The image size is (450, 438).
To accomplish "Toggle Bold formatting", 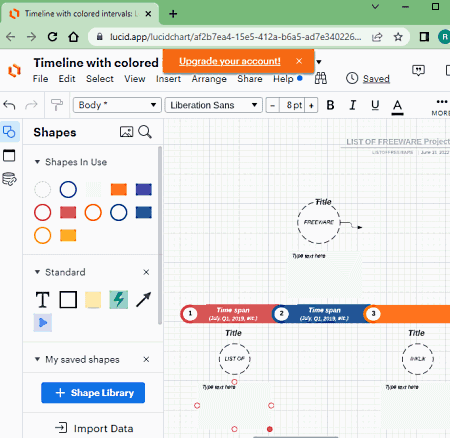I will (x=330, y=105).
